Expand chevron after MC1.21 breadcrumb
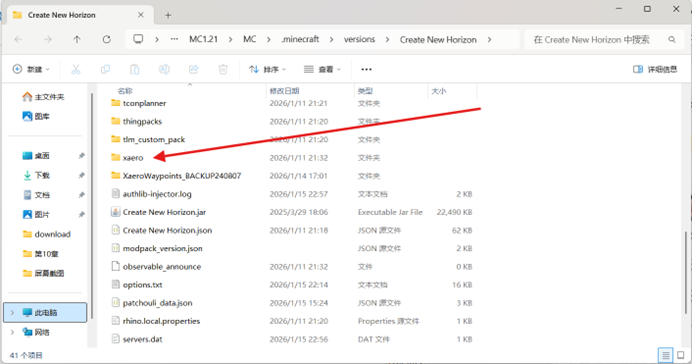 coord(230,39)
